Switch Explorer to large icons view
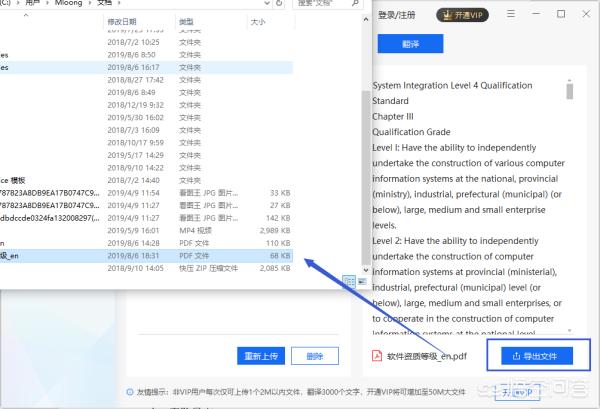Screen dimensions: 600x409 pos(362,282)
